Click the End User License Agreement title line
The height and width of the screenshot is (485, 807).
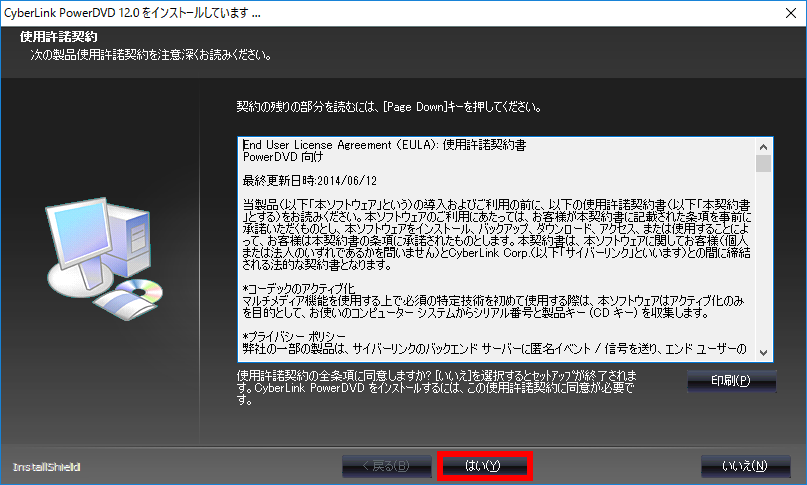pos(384,145)
